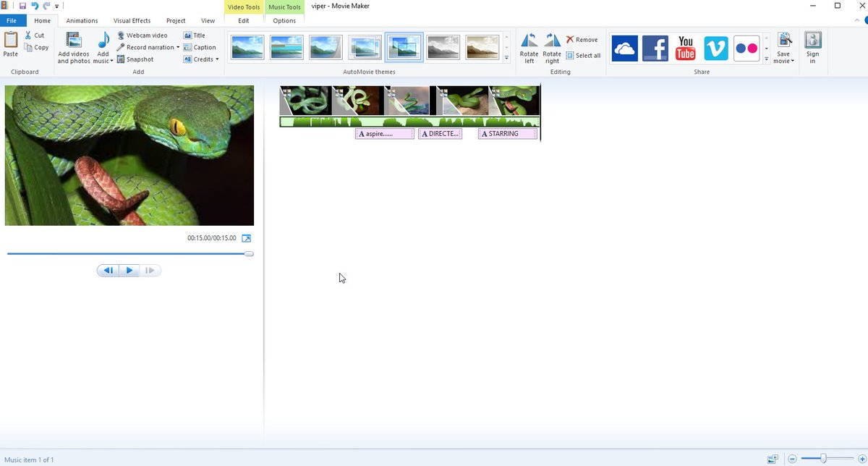This screenshot has width=868, height=466.
Task: Click the Add music note icon
Action: pyautogui.click(x=103, y=40)
